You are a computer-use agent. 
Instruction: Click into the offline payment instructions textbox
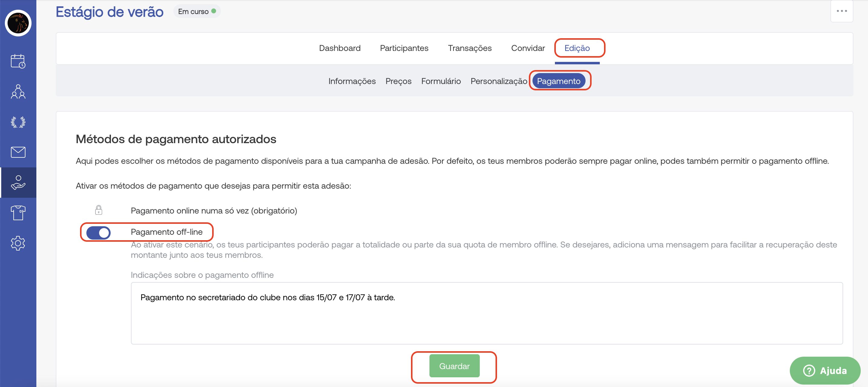[486, 313]
